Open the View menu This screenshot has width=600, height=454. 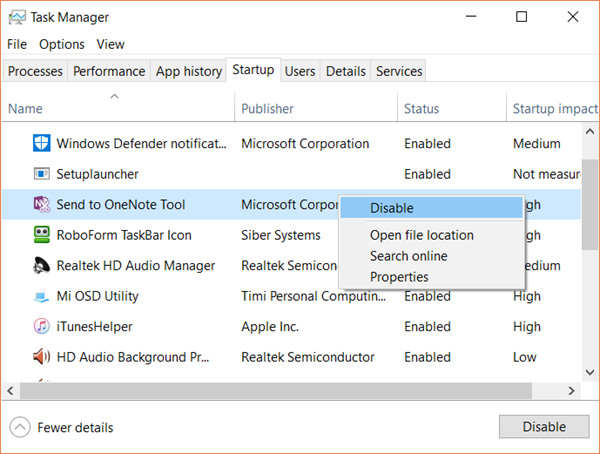click(110, 44)
